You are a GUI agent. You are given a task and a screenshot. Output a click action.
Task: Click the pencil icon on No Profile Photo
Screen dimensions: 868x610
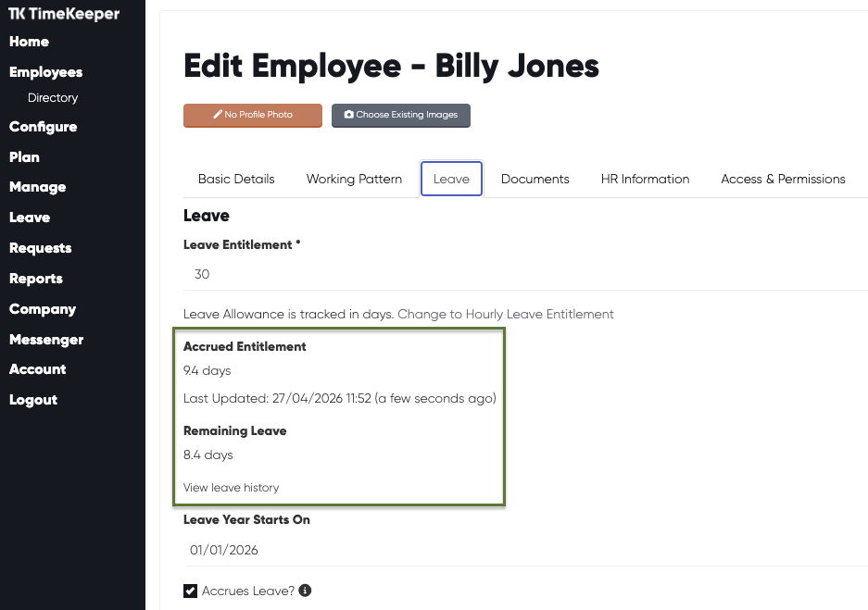pos(218,115)
